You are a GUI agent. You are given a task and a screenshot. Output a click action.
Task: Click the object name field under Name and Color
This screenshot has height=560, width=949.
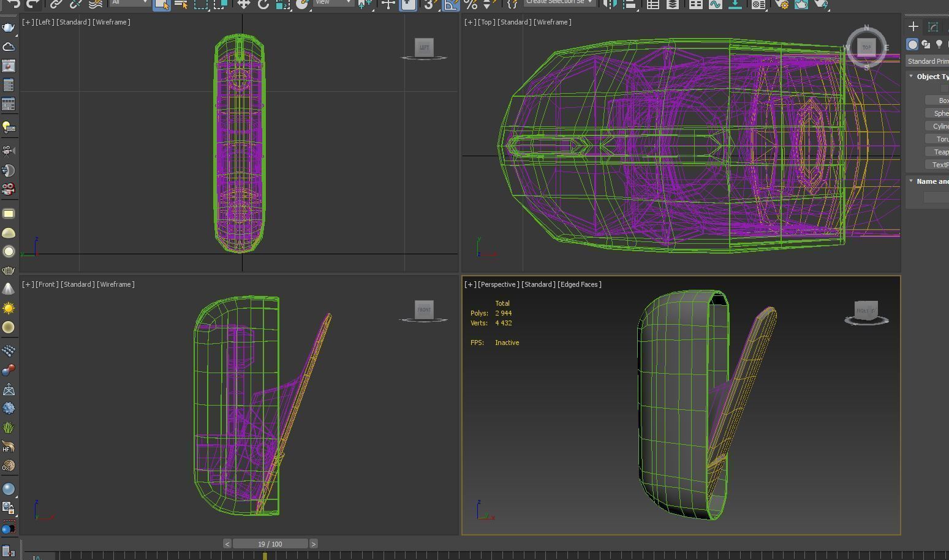(x=936, y=197)
